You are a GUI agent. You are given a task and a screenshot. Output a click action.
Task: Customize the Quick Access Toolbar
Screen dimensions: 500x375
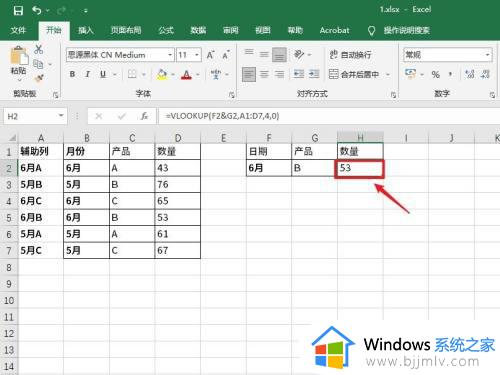(85, 11)
